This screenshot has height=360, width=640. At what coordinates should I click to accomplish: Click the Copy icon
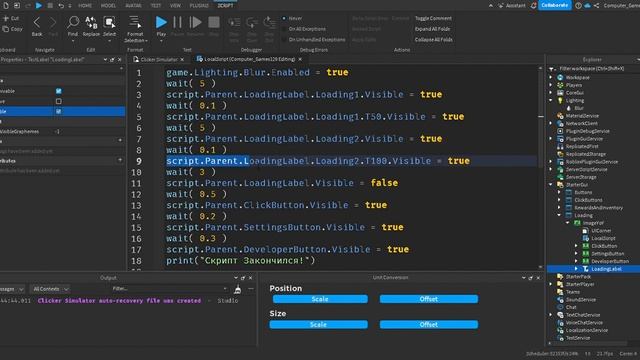[x=6, y=29]
